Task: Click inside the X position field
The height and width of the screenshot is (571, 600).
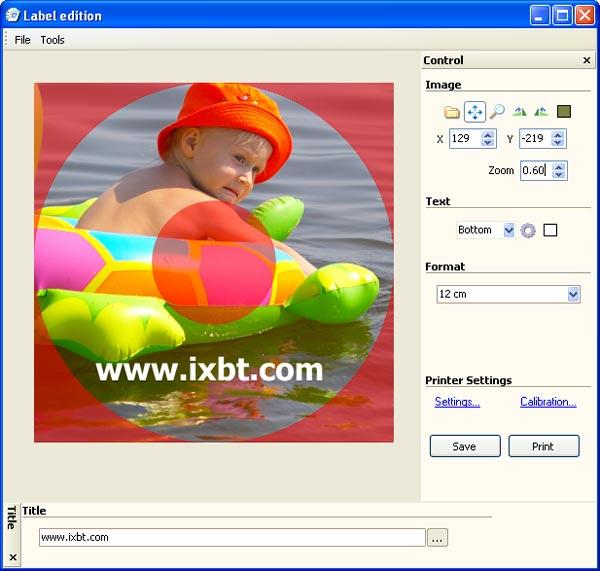Action: [465, 139]
